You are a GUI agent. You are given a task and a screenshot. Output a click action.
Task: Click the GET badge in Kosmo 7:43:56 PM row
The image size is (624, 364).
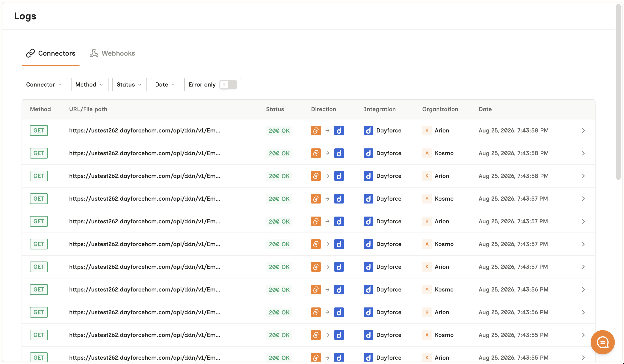click(x=39, y=290)
